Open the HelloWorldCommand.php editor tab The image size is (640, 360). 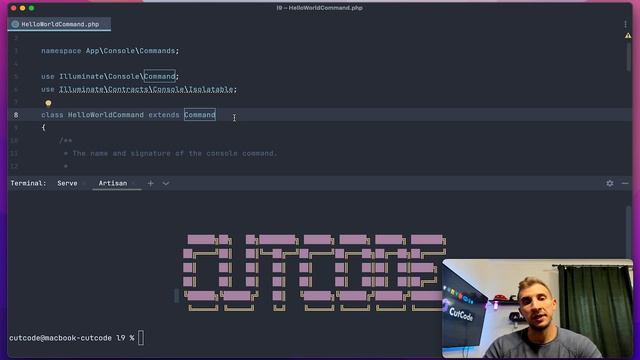tap(60, 24)
